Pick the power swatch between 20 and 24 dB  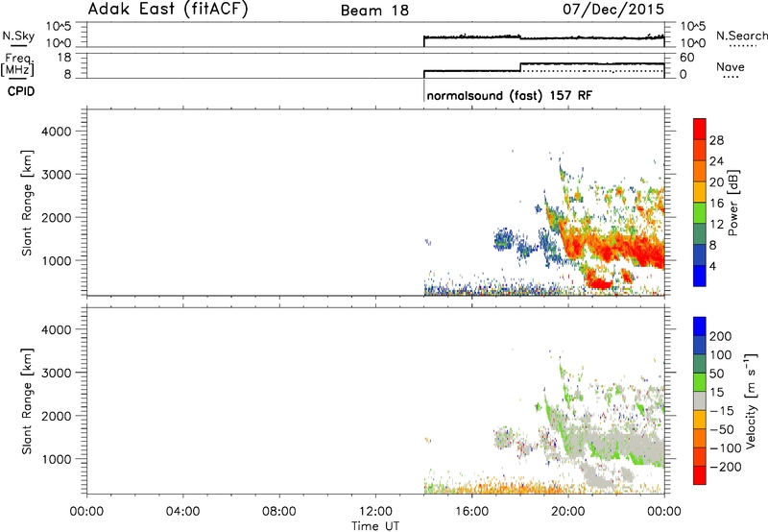[x=700, y=171]
